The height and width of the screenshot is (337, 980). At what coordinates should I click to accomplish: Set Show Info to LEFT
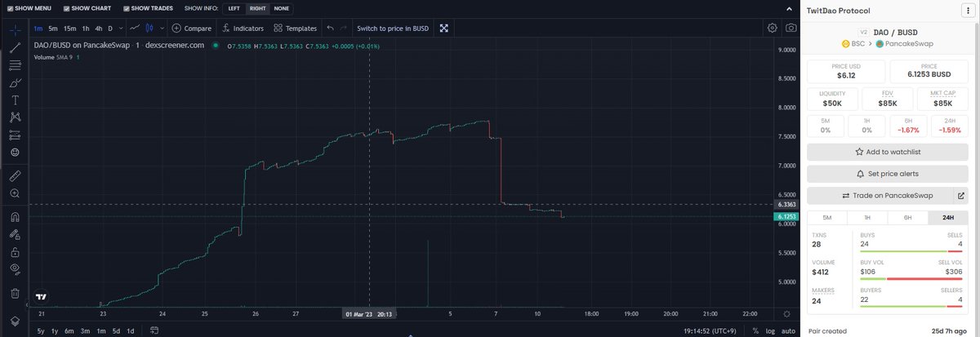[234, 8]
